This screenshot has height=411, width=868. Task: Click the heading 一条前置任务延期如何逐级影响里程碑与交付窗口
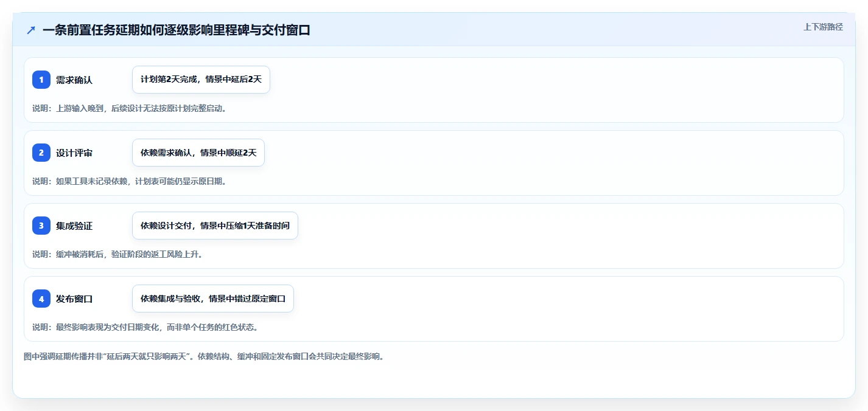[x=177, y=30]
